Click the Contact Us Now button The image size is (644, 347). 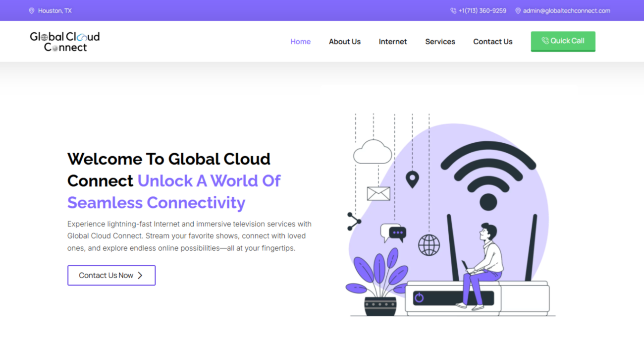pos(111,275)
